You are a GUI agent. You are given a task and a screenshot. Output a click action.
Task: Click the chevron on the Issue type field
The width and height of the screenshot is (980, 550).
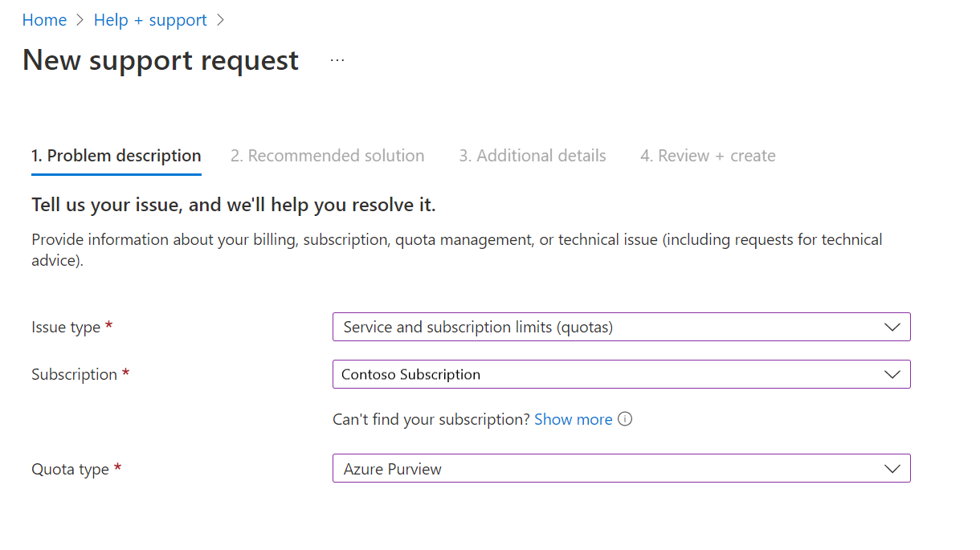(x=892, y=327)
